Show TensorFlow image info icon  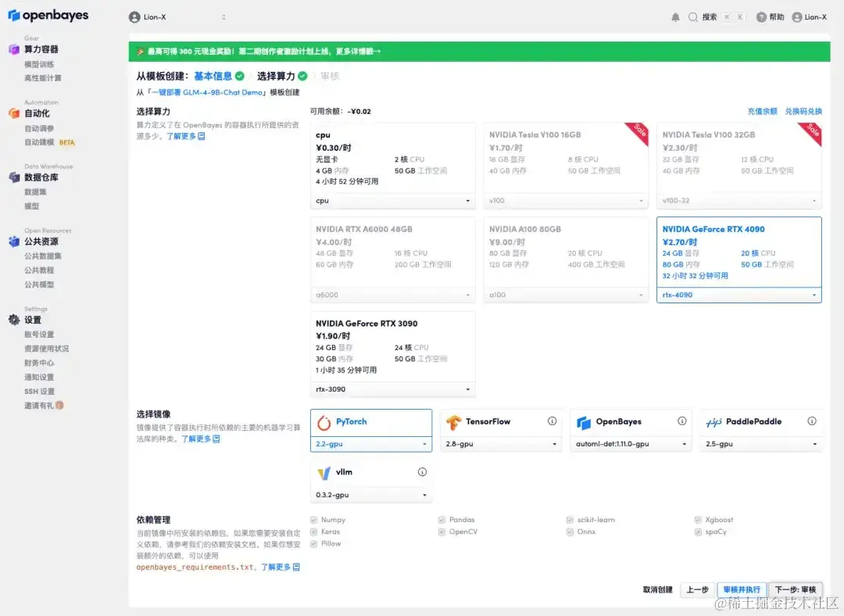[x=552, y=421]
